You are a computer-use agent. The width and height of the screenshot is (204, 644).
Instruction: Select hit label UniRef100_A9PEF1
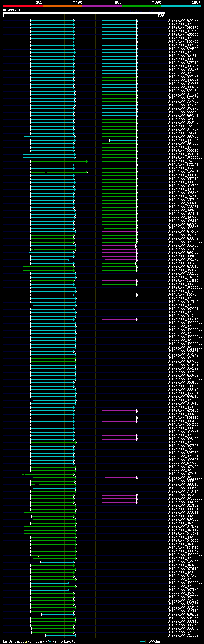(183, 116)
